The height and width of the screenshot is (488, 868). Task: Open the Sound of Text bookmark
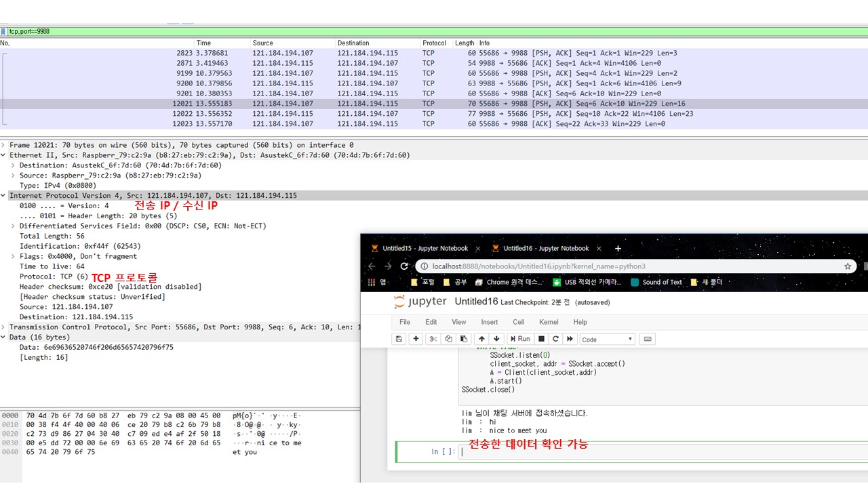(656, 282)
